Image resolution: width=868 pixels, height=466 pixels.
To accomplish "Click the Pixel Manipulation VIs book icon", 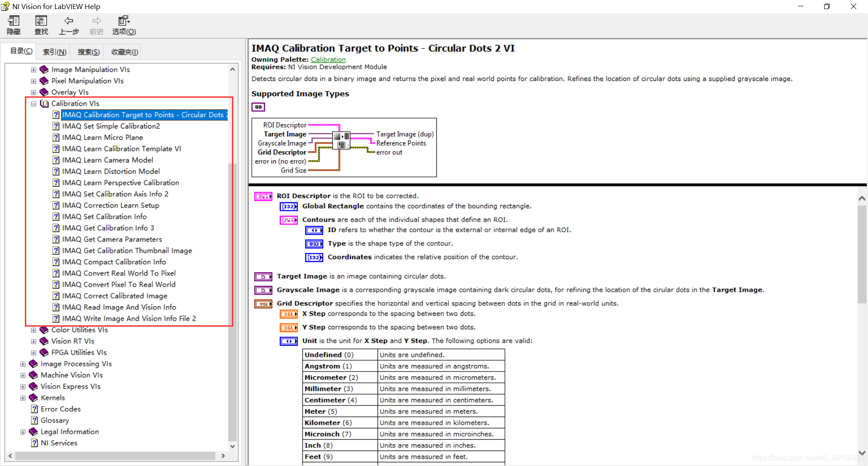I will (x=44, y=81).
